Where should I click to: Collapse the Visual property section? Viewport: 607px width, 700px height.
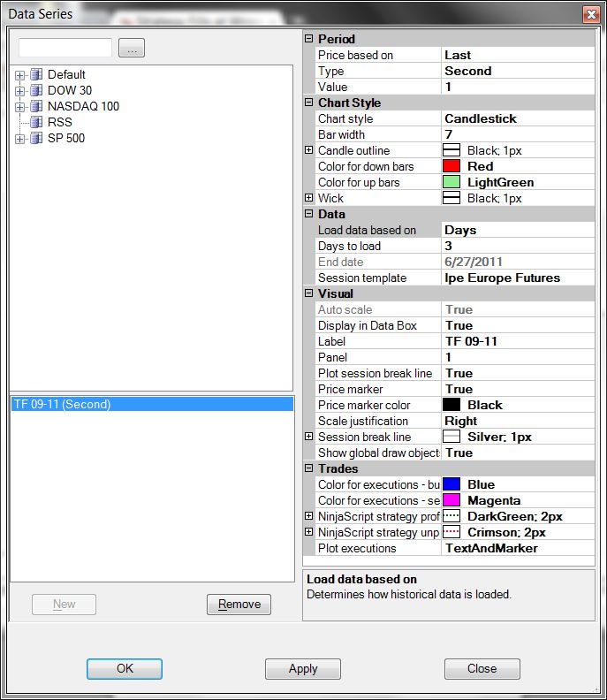tap(308, 293)
